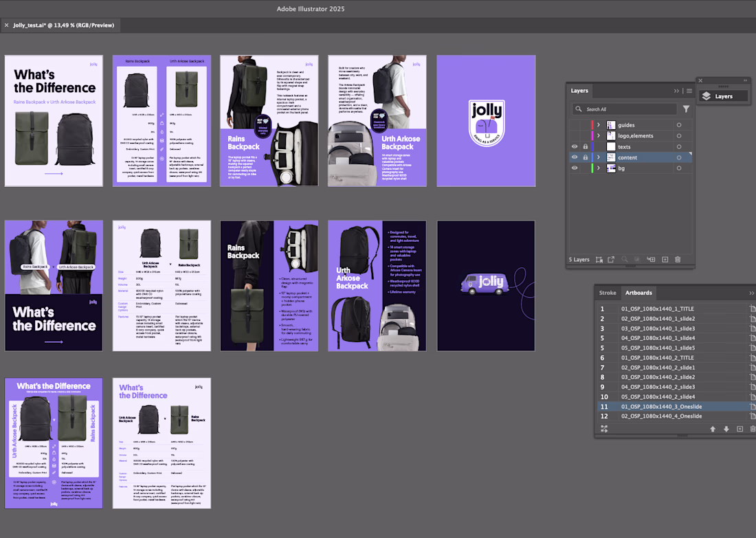756x538 pixels.
Task: Select the Jolly_test.ai document tab
Action: pos(63,25)
